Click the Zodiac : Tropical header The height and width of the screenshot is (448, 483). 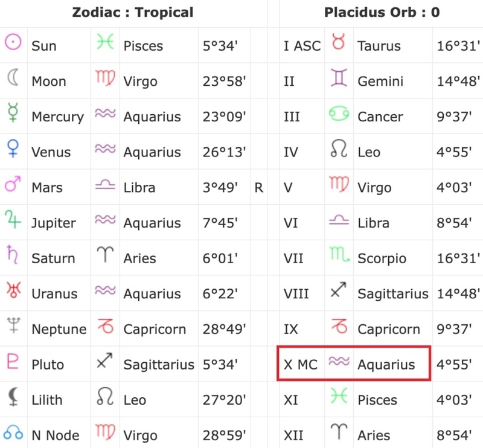pyautogui.click(x=133, y=13)
